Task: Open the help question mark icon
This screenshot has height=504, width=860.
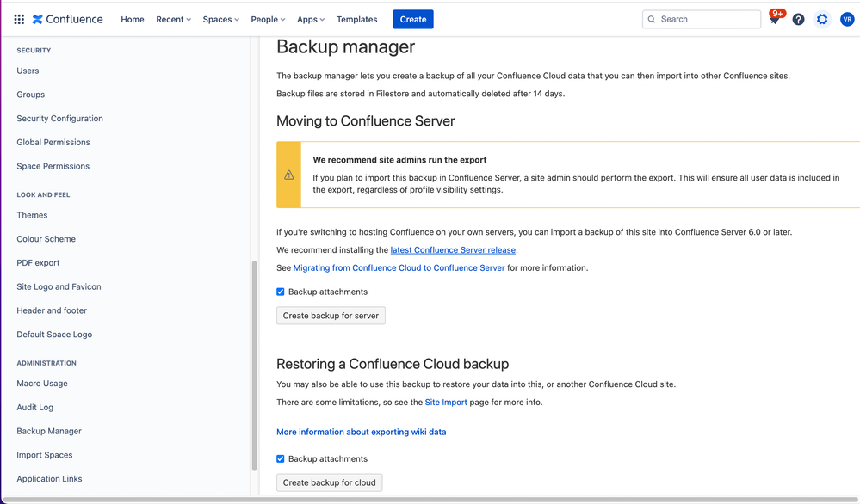Action: click(x=798, y=19)
